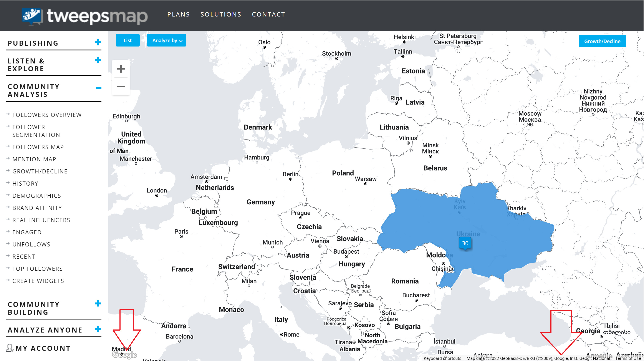Expand the Publishing section
The width and height of the screenshot is (644, 361).
[98, 42]
